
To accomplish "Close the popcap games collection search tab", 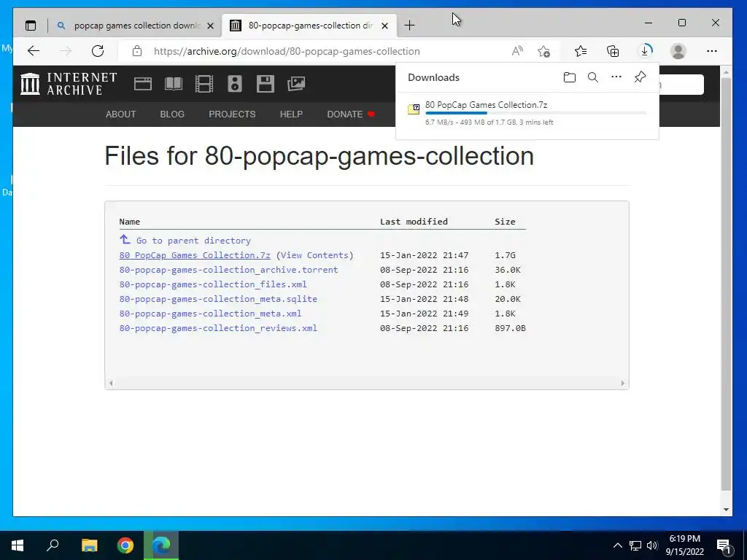I will click(210, 26).
